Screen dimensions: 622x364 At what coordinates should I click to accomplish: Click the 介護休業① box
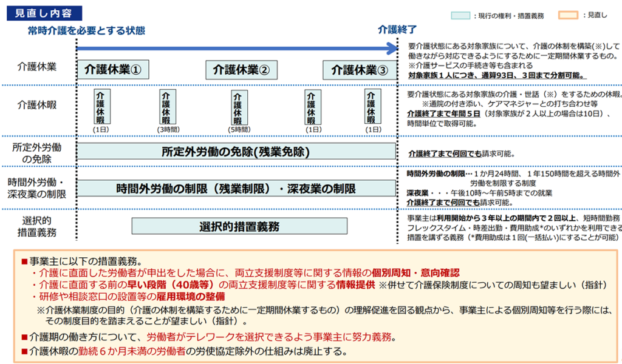[113, 70]
